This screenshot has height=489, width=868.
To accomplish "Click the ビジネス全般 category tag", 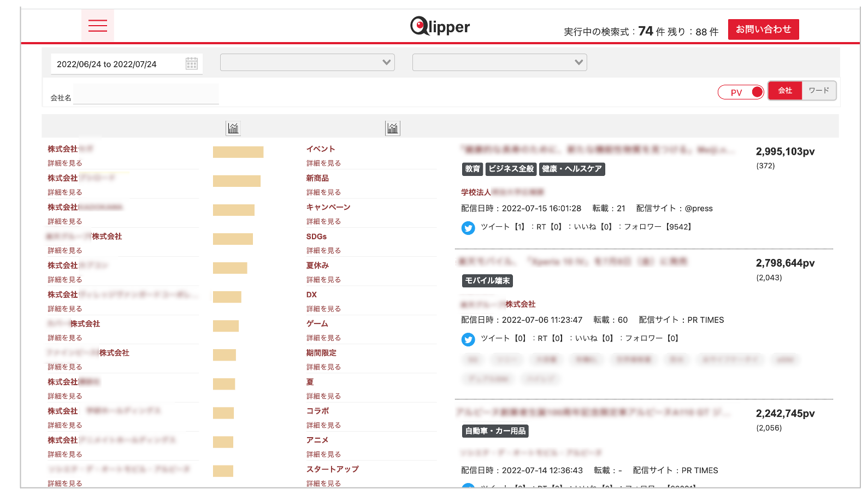I will click(511, 169).
